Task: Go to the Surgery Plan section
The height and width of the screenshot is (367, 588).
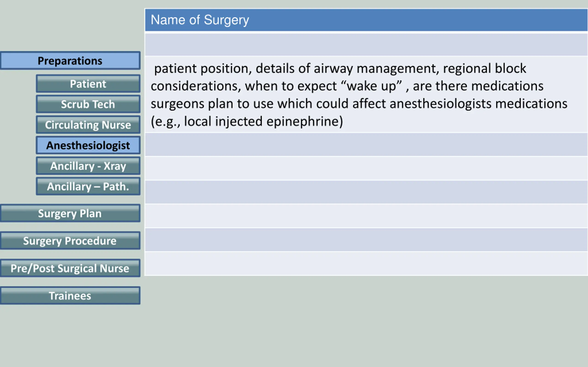Action: (x=70, y=213)
